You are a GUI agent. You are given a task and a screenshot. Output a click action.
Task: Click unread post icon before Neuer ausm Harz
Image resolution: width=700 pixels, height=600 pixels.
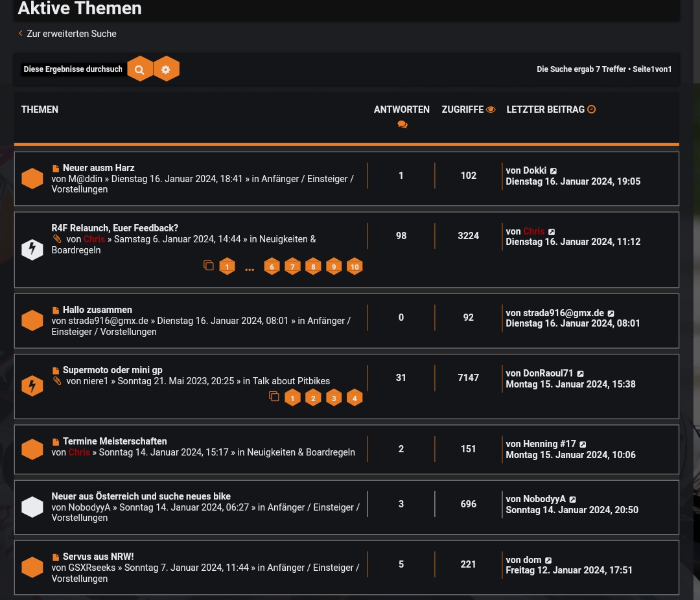tap(56, 168)
